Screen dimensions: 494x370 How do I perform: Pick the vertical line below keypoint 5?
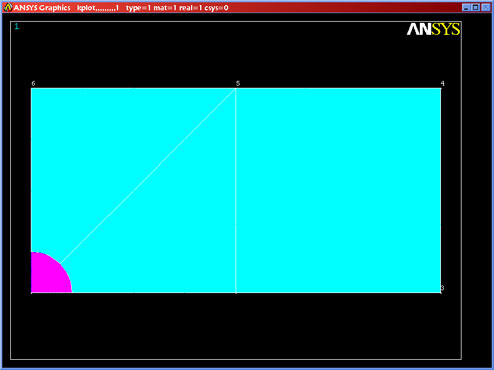tap(236, 190)
